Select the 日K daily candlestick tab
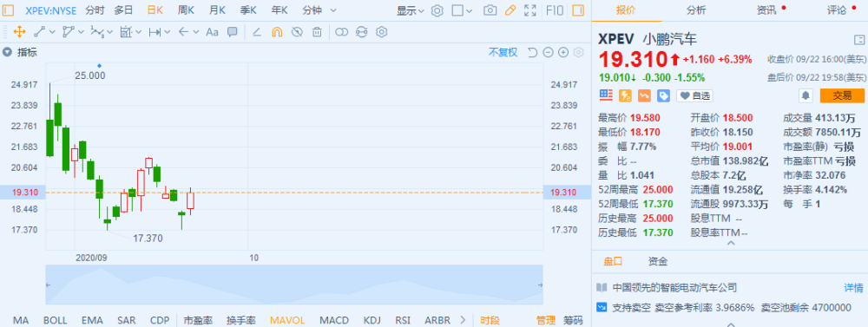This screenshot has width=868, height=327. [x=155, y=10]
